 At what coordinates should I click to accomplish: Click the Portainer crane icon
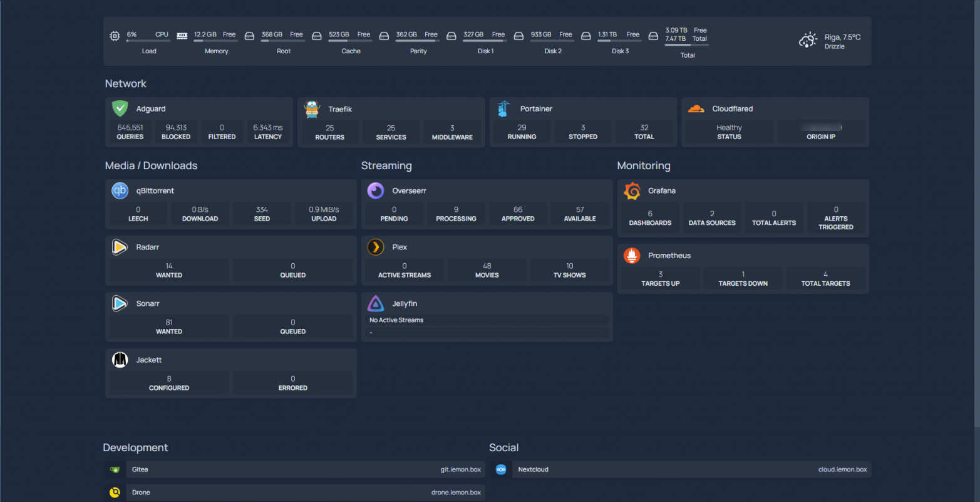(x=503, y=108)
